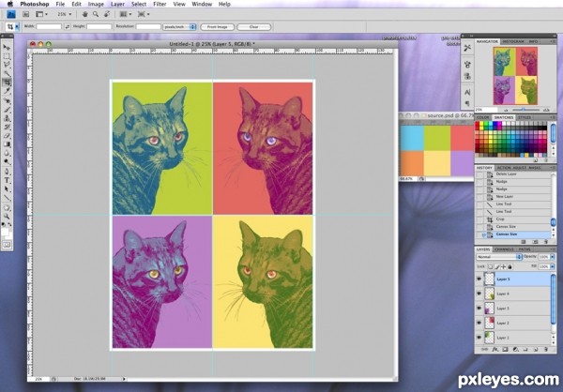The image size is (563, 392).
Task: Open the Navigator panel options menu
Action: pos(553,41)
